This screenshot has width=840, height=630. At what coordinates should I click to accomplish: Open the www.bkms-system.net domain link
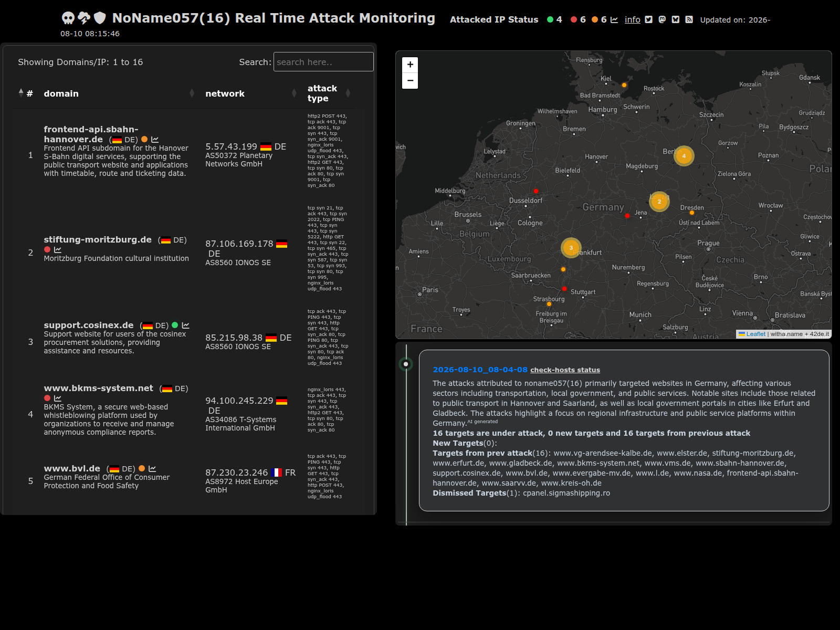99,388
